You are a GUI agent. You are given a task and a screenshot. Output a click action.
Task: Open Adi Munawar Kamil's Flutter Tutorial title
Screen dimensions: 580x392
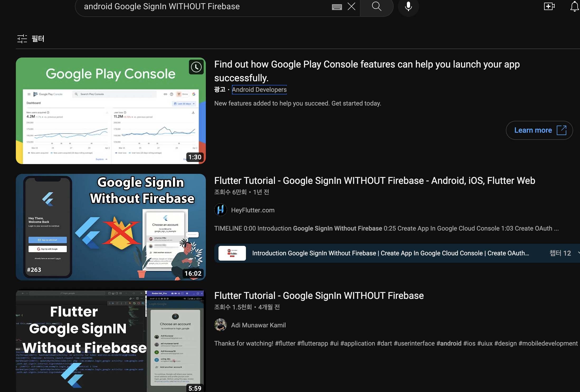pos(319,296)
